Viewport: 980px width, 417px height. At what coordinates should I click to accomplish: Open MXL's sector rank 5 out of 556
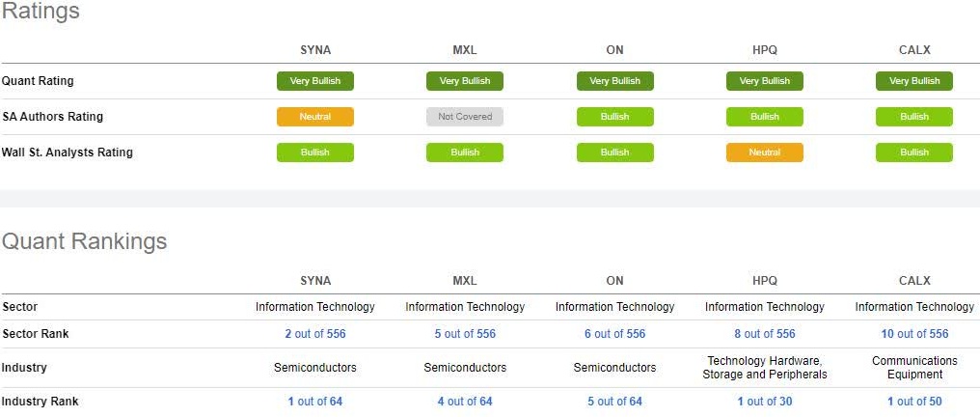pyautogui.click(x=465, y=334)
